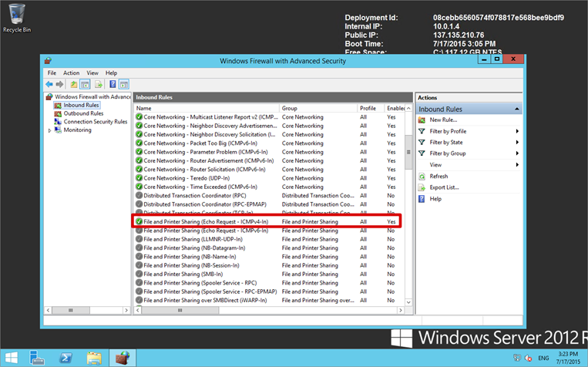This screenshot has height=367, width=588.
Task: Sort rules by the Profile column header
Action: pyautogui.click(x=371, y=108)
